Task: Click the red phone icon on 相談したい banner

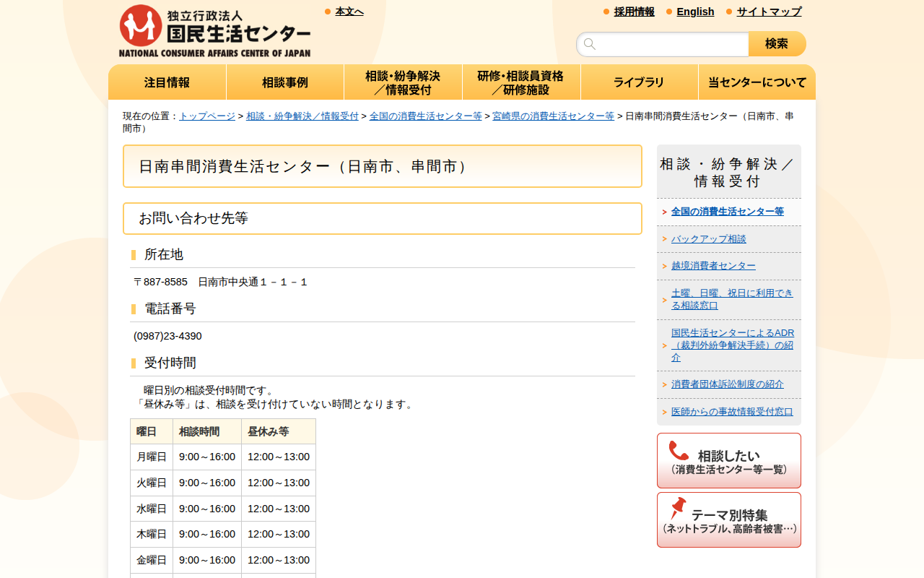Action: (x=679, y=451)
